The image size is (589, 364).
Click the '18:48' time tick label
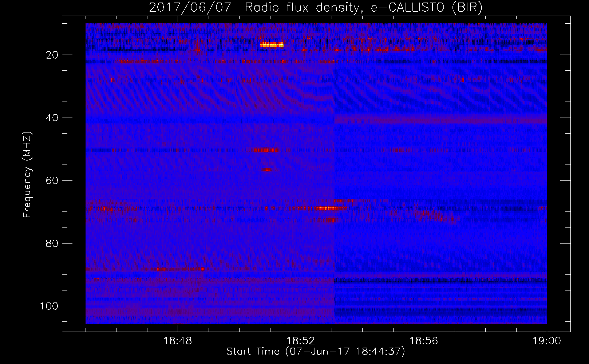(178, 341)
